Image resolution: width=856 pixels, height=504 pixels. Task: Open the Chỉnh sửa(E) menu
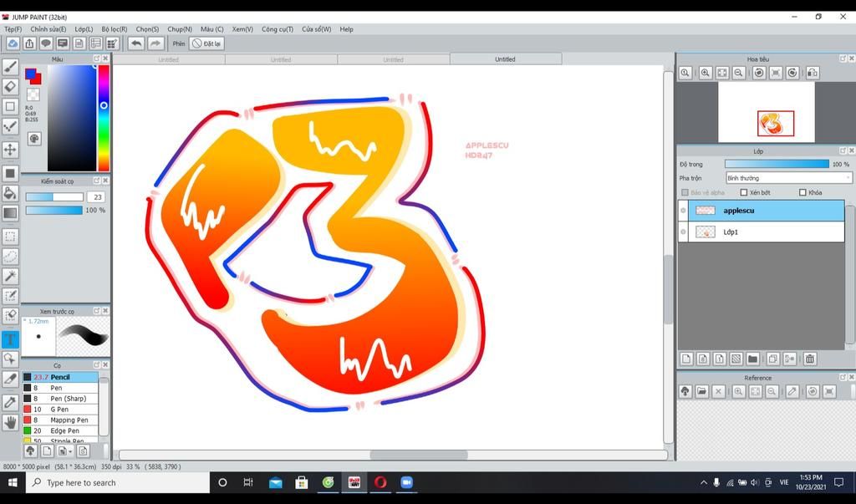[48, 29]
